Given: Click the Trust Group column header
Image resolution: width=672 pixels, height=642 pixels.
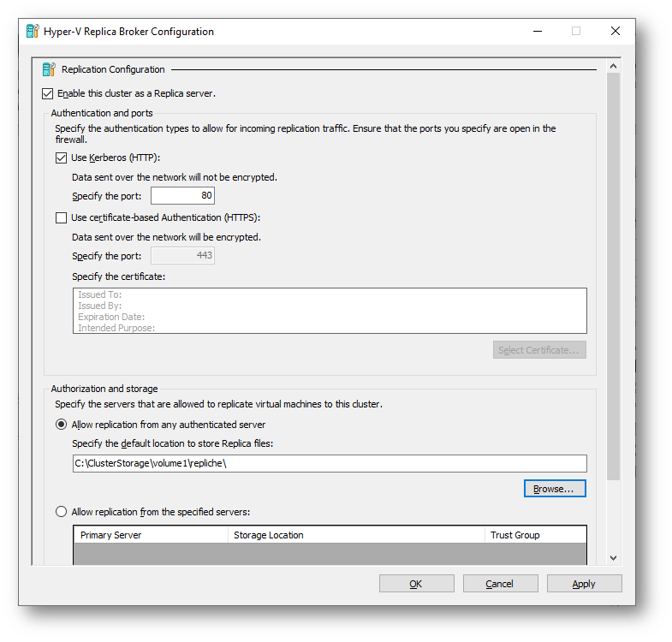Looking at the screenshot, I should point(535,535).
